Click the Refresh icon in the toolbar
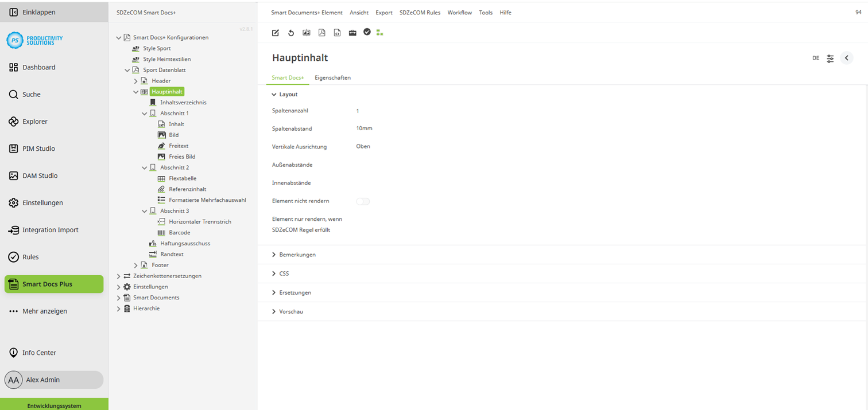The image size is (868, 410). (291, 33)
